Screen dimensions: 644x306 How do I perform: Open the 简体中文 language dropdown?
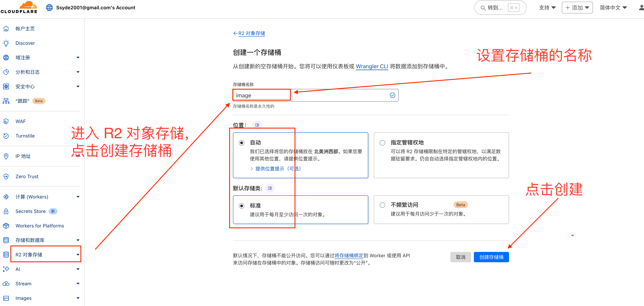coord(613,8)
